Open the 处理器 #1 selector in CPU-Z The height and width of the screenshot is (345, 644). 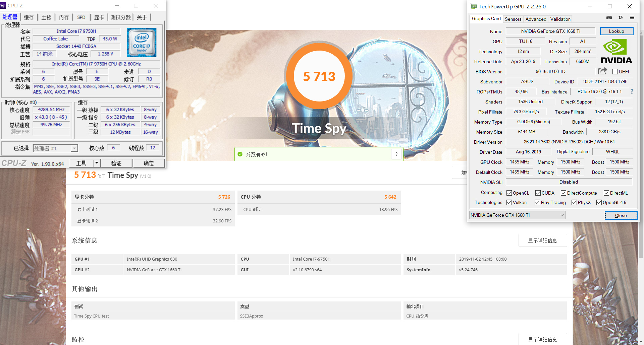55,148
